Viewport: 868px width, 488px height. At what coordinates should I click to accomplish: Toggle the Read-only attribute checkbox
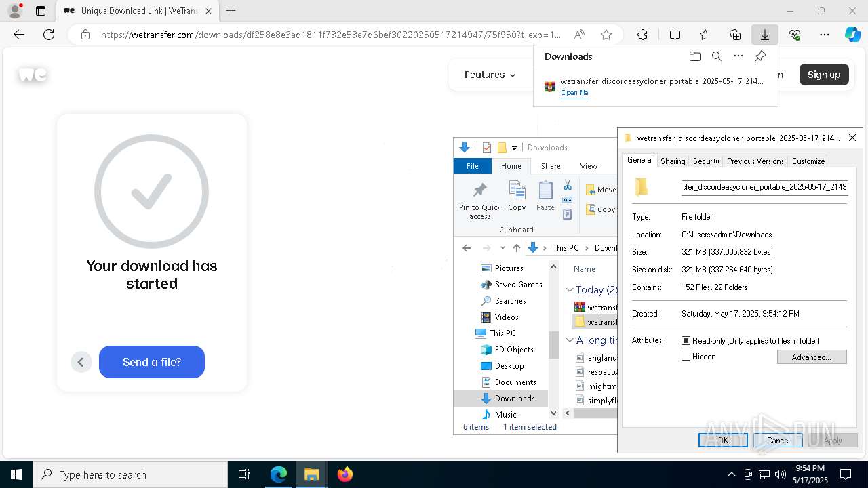coord(686,341)
